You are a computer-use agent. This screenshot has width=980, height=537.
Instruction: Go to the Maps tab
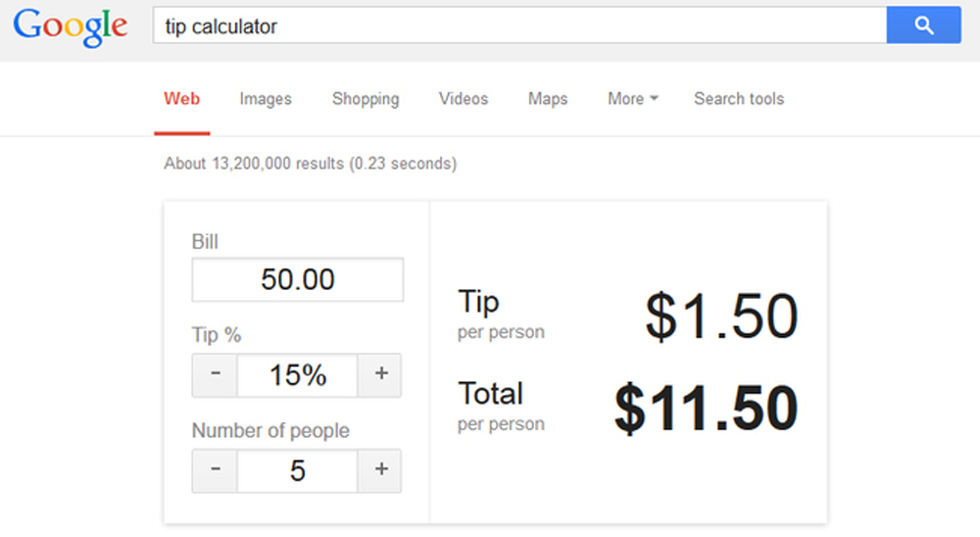coord(548,99)
